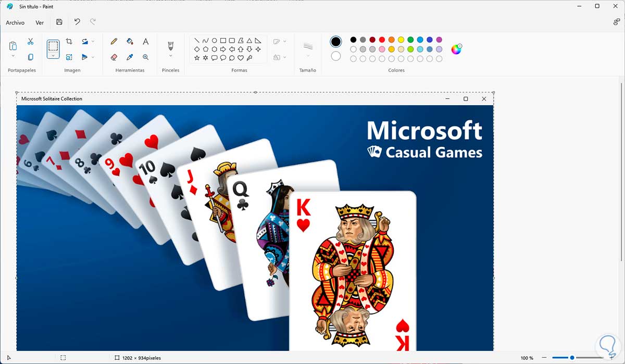Image resolution: width=625 pixels, height=364 pixels.
Task: Click the Redo arrow
Action: click(x=93, y=22)
